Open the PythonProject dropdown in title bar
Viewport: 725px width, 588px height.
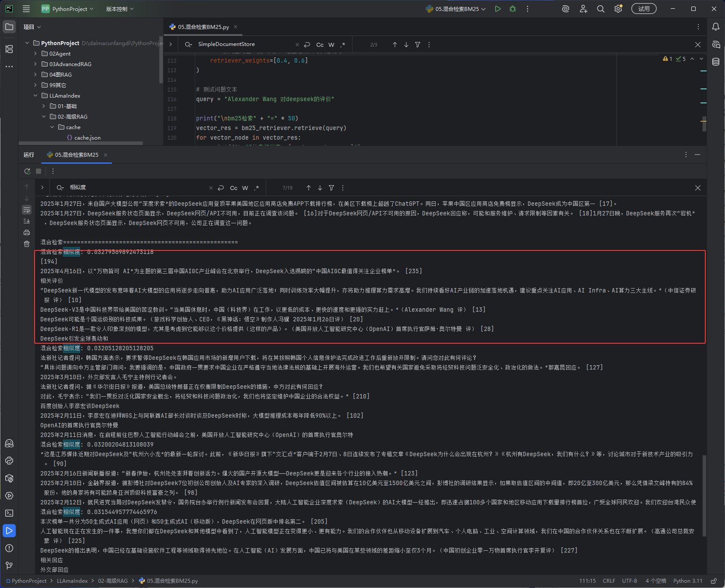tap(67, 9)
